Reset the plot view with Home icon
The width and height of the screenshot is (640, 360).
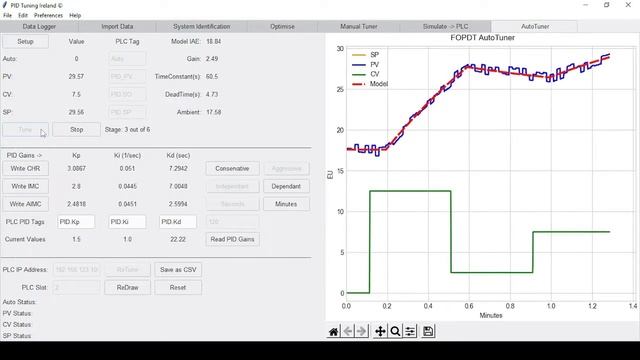333,331
